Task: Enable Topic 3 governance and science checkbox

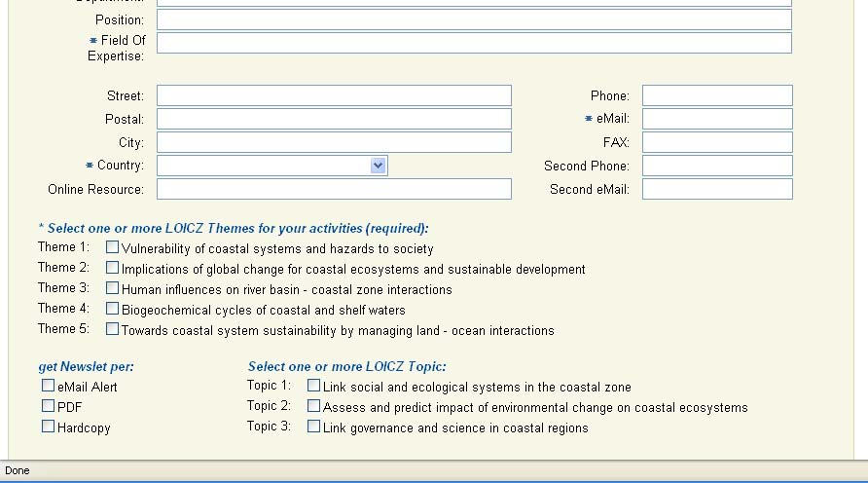Action: 314,427
